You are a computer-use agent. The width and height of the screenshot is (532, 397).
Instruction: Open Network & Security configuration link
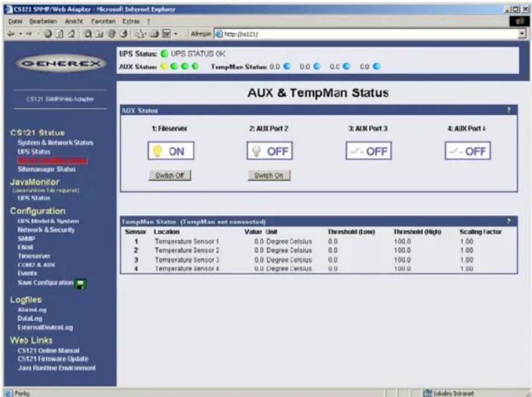pyautogui.click(x=46, y=230)
